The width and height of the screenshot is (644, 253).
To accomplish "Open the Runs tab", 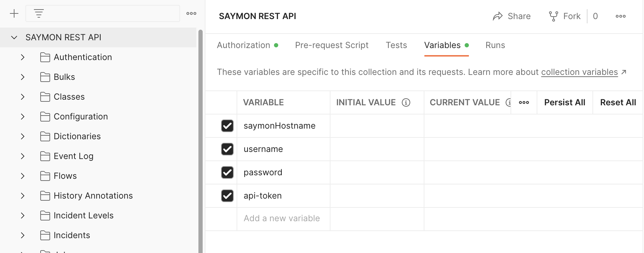I will [x=495, y=45].
